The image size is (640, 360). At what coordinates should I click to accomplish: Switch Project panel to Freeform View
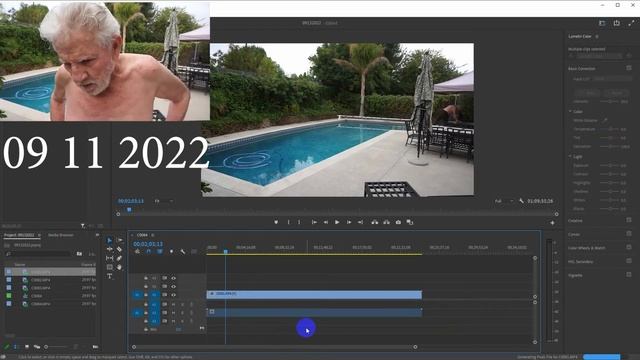coord(37,347)
